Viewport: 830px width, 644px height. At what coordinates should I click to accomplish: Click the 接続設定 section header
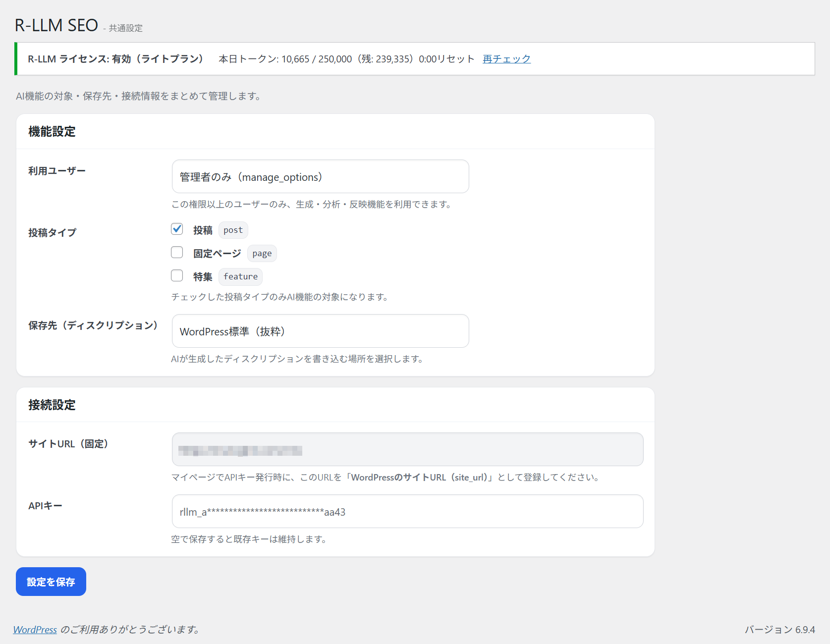(52, 405)
